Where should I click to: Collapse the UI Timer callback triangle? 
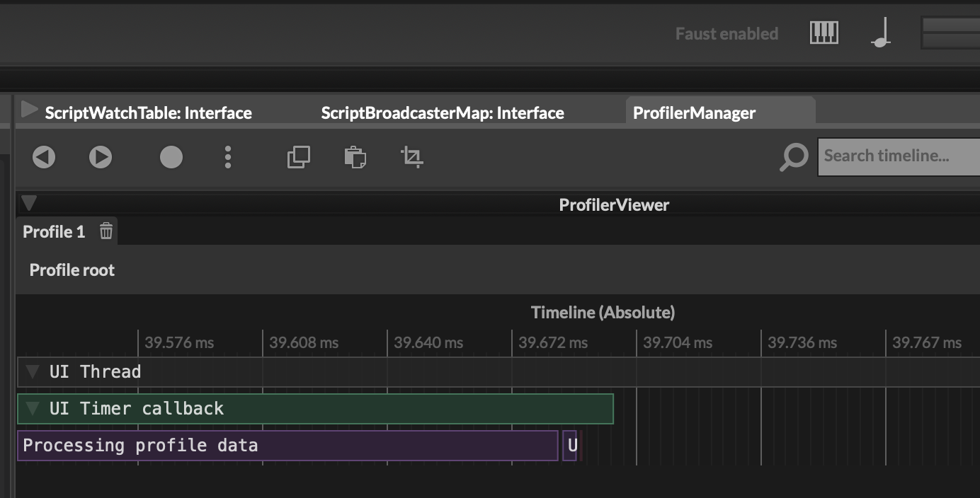pos(32,409)
